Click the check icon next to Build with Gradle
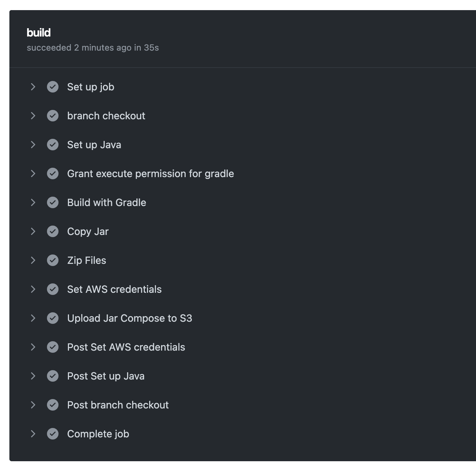The height and width of the screenshot is (467, 476). coord(53,202)
